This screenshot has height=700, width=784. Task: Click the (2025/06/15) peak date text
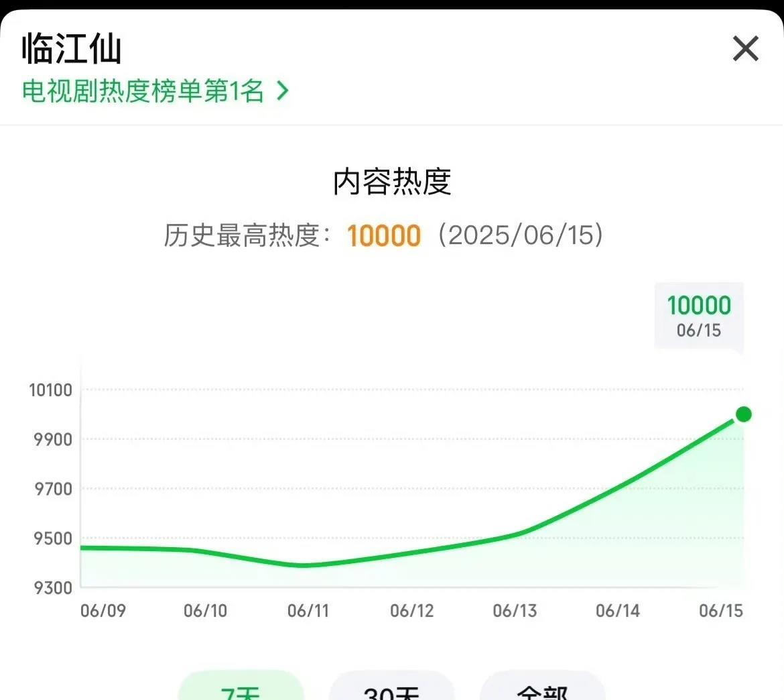[521, 235]
